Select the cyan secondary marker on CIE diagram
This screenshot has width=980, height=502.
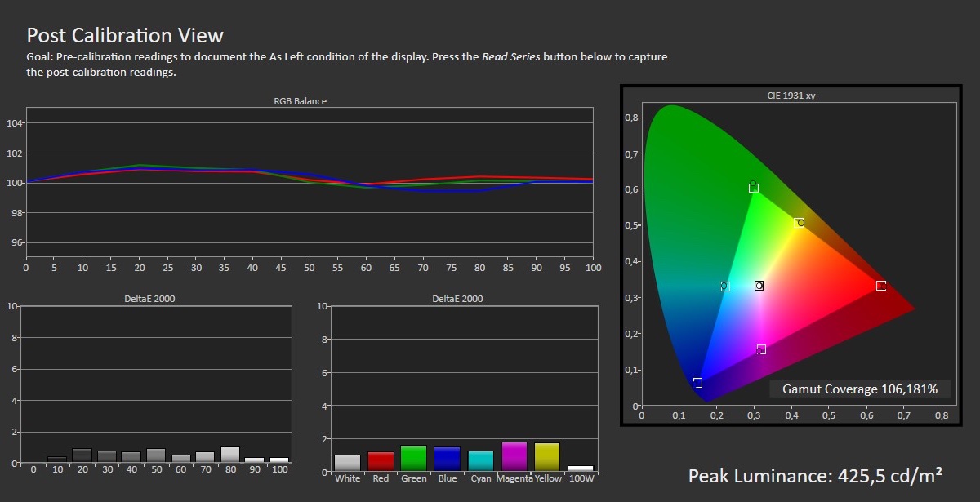[724, 287]
